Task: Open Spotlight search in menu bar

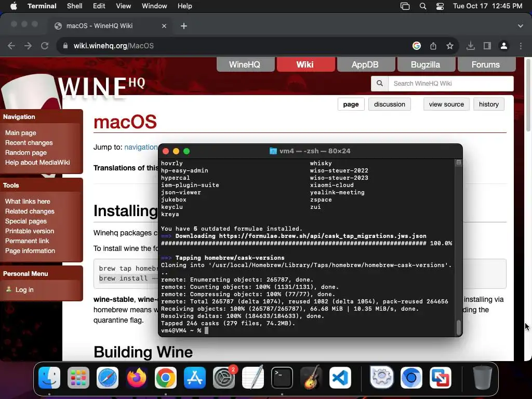Action: [x=423, y=6]
